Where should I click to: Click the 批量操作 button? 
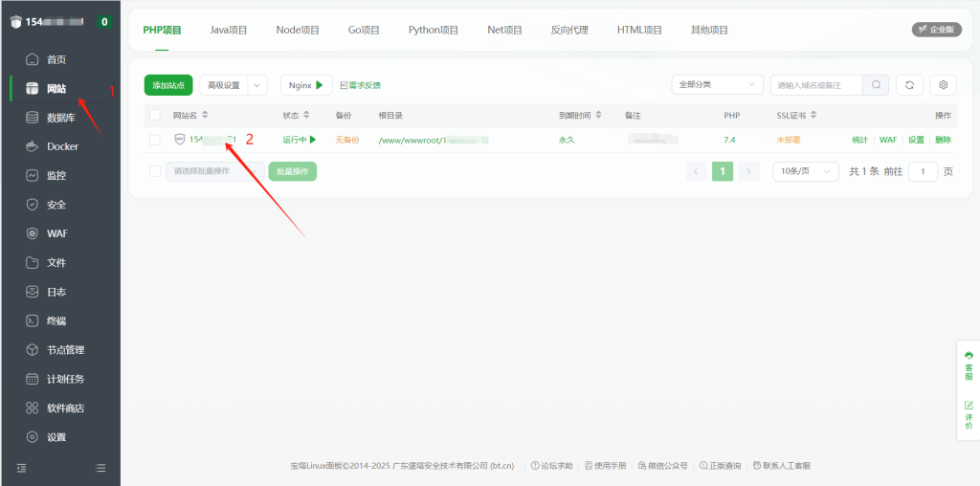[293, 171]
